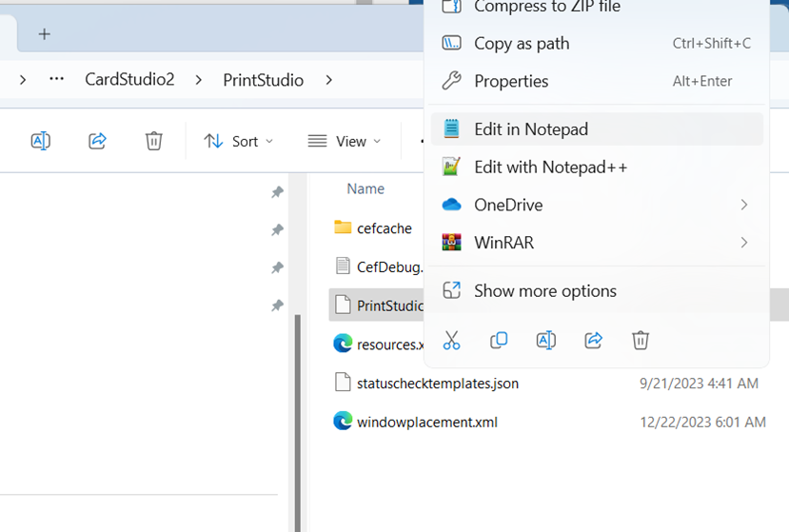Click the breadcrumb overflow ellipsis
Screen dimensions: 789x532
(56, 79)
